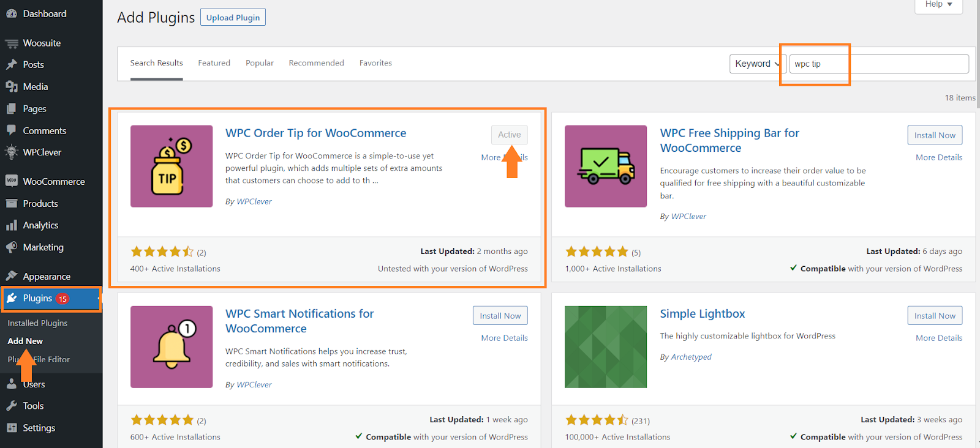
Task: Click the Marketing megaphone icon
Action: click(12, 247)
